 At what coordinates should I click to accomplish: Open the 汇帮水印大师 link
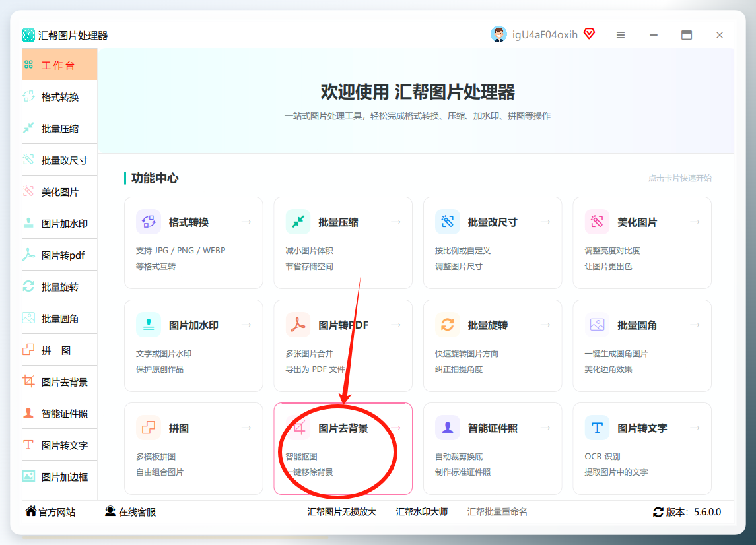[x=422, y=512]
